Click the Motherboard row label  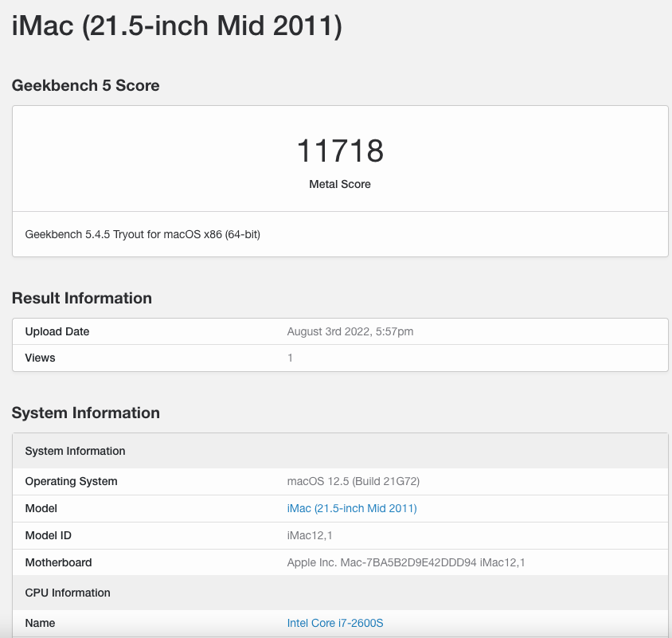tap(58, 562)
